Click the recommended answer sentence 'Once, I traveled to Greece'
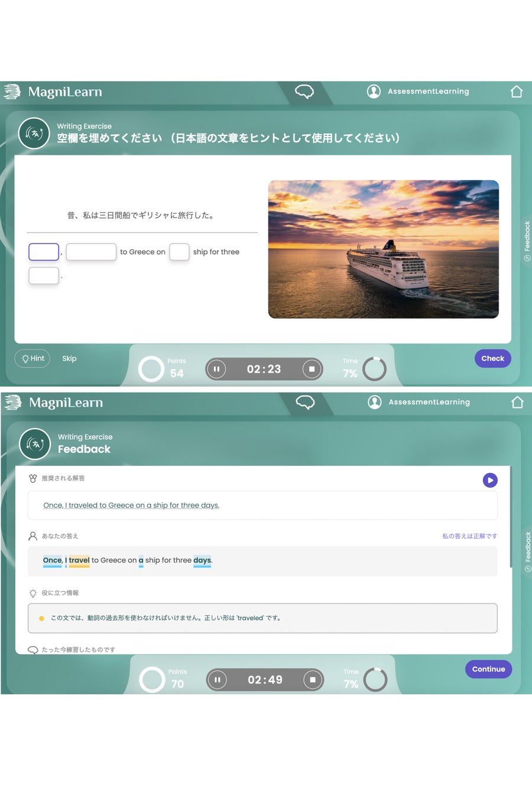Image resolution: width=532 pixels, height=798 pixels. tap(131, 505)
